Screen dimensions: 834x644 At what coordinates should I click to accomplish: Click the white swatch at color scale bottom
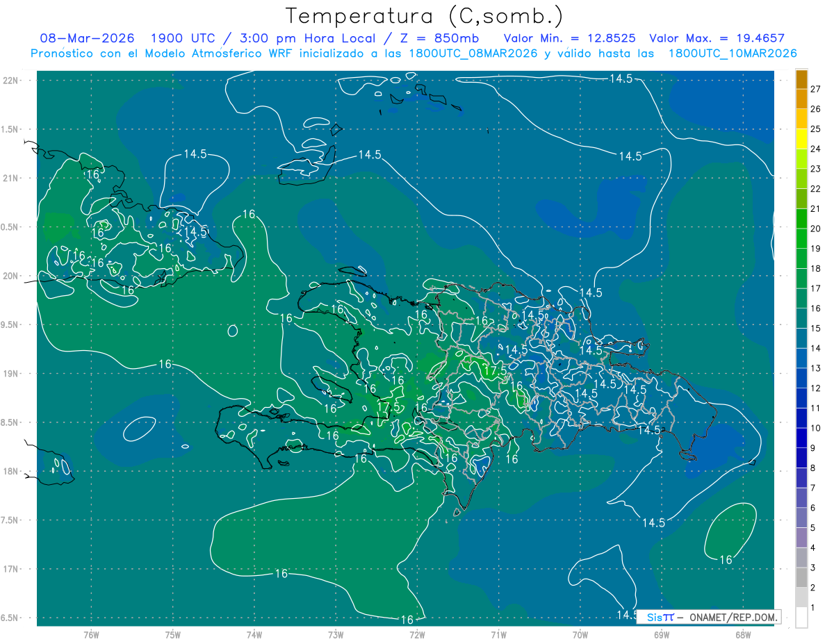(801, 617)
